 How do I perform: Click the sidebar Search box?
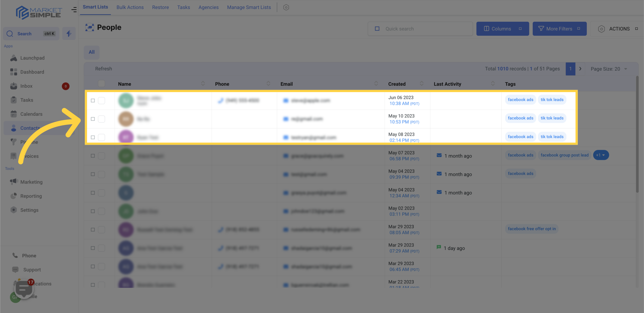pyautogui.click(x=31, y=34)
